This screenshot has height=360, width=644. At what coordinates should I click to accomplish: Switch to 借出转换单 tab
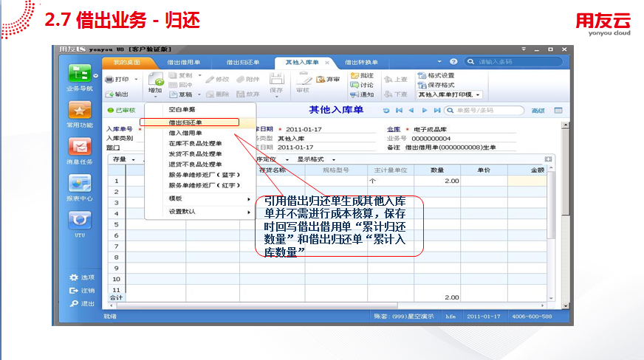361,62
